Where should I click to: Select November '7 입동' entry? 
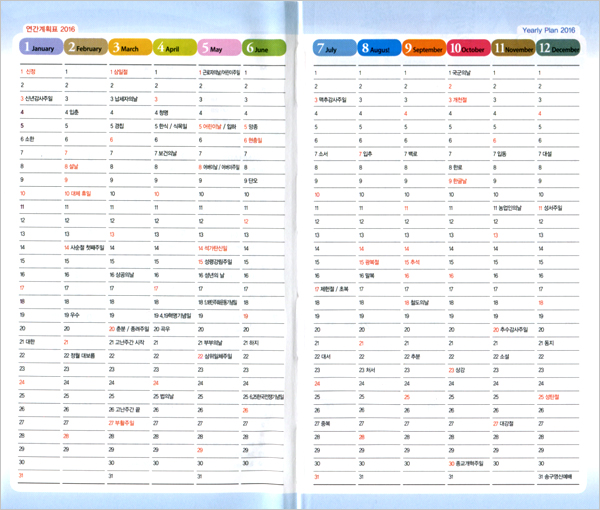pos(500,154)
